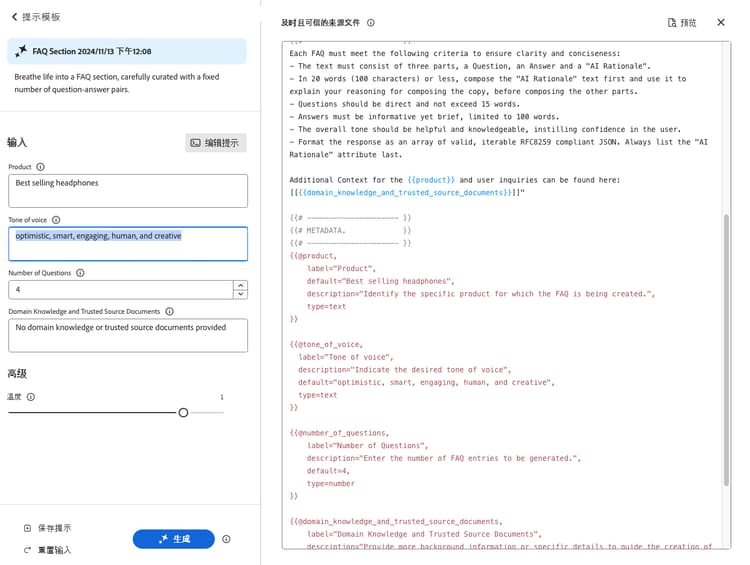Click the 'type=number' line in editor
The width and height of the screenshot is (750, 565).
coord(331,484)
